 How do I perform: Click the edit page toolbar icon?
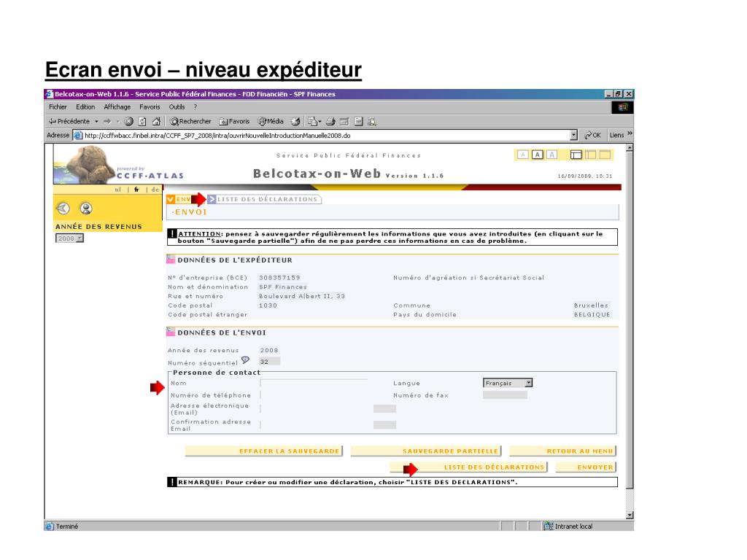(x=344, y=122)
